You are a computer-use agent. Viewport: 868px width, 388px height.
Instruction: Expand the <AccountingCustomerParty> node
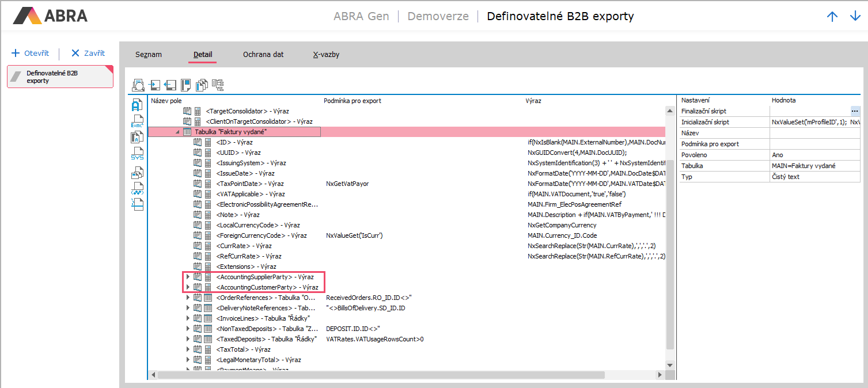pyautogui.click(x=188, y=287)
